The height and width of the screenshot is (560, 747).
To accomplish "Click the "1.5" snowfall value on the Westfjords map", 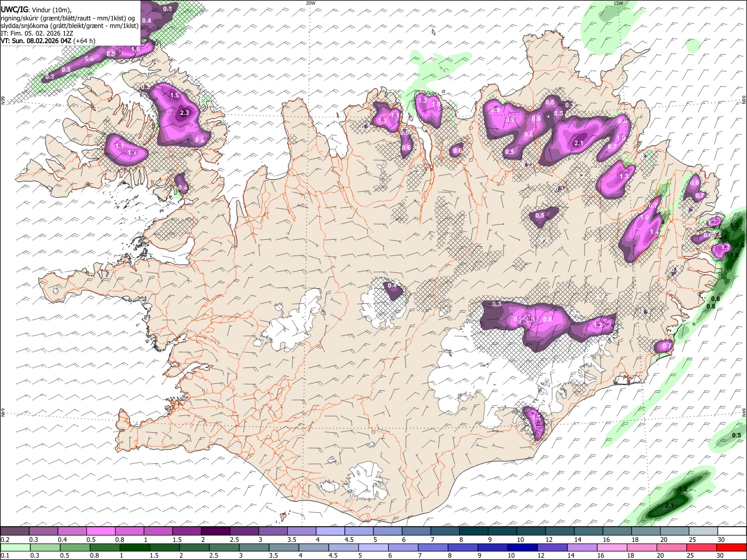I will point(174,95).
